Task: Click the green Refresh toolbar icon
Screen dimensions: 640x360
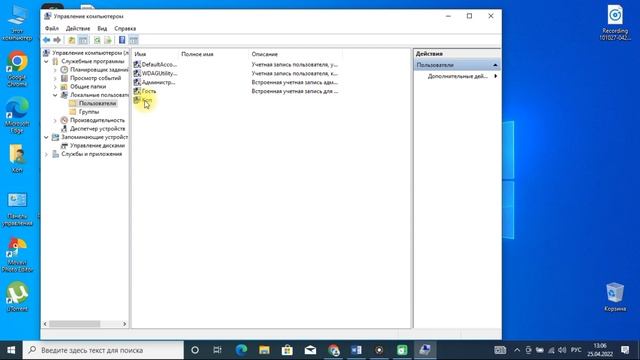Action: pyautogui.click(x=97, y=40)
